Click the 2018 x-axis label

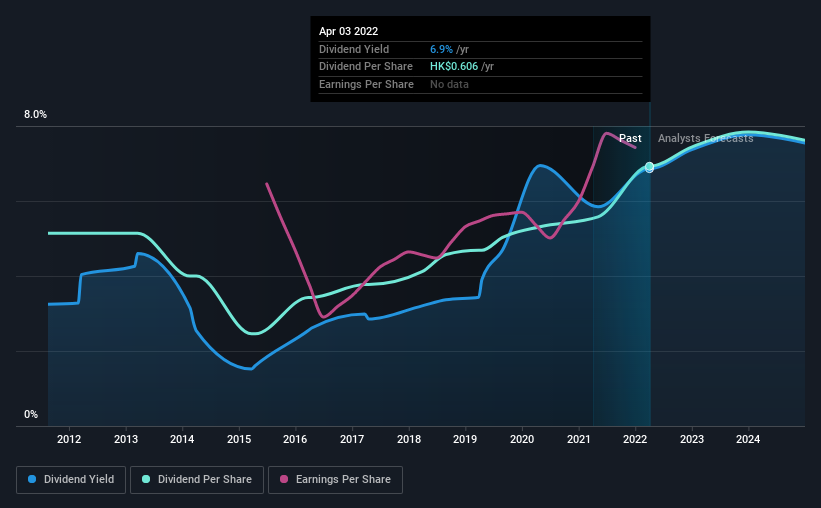click(x=409, y=439)
